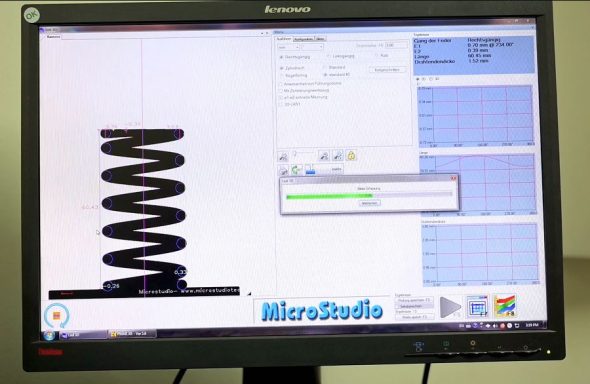
Task: Click the gray play arrow button
Action: pyautogui.click(x=450, y=307)
